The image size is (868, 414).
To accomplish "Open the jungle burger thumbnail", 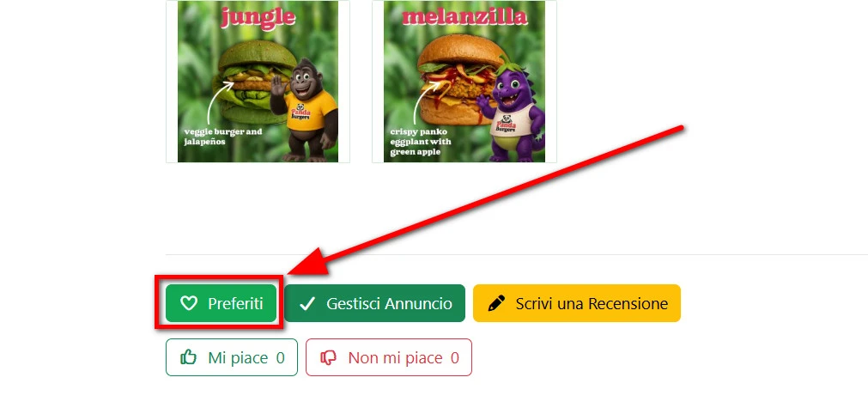I will (258, 82).
